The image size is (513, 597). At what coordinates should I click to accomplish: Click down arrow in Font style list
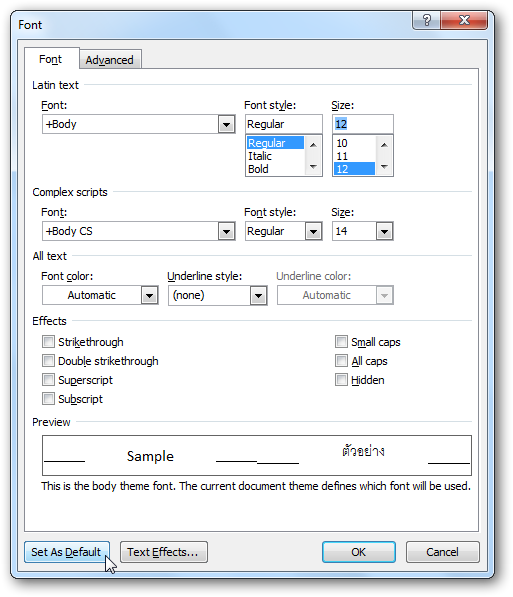tap(313, 166)
